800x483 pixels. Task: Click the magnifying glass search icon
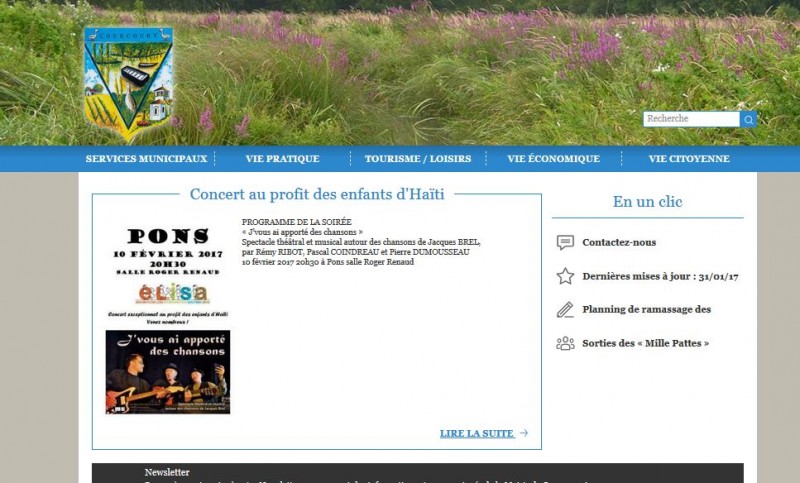click(x=748, y=119)
